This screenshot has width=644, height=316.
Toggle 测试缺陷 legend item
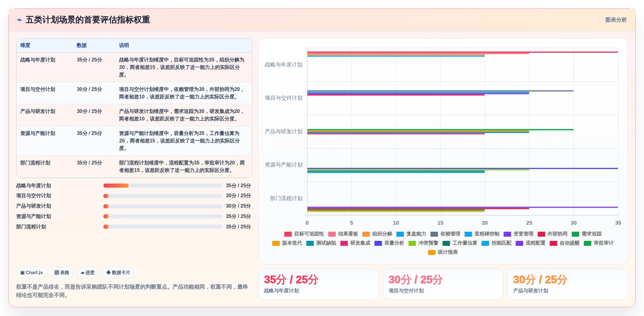click(321, 243)
